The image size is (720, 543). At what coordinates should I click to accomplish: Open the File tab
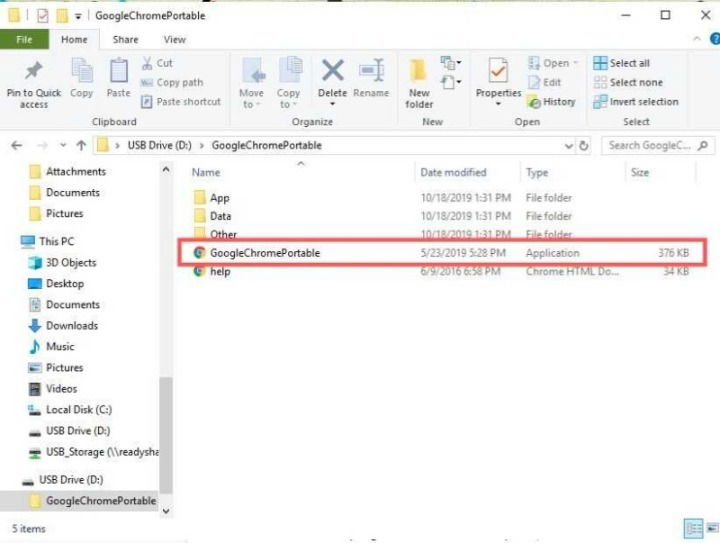coord(24,39)
